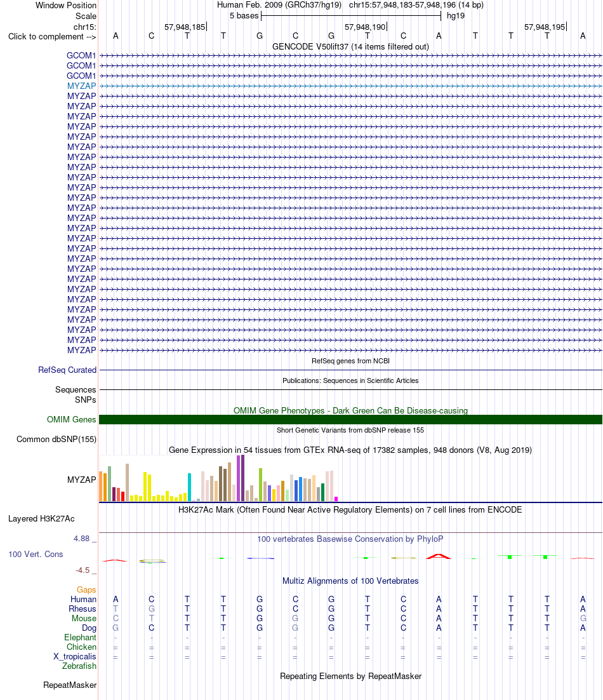Click the "SNPs" track label
Image resolution: width=603 pixels, height=700 pixels.
coord(85,400)
